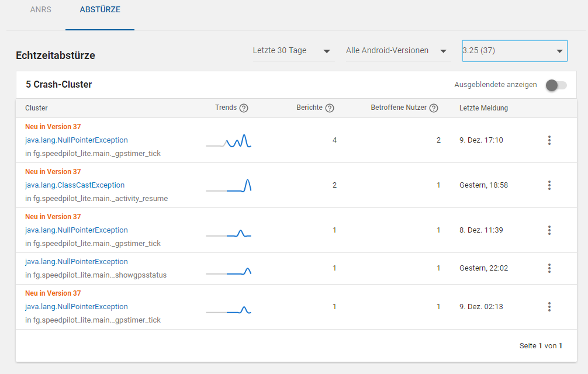Select the ABSTÜRZE tab
Viewport: 588px width, 374px height.
click(100, 10)
